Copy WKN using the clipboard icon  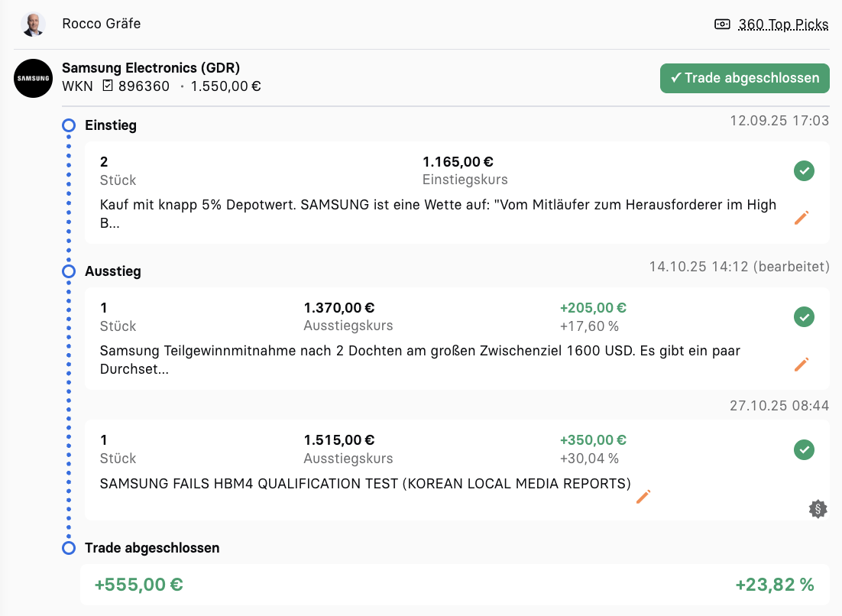[x=108, y=86]
